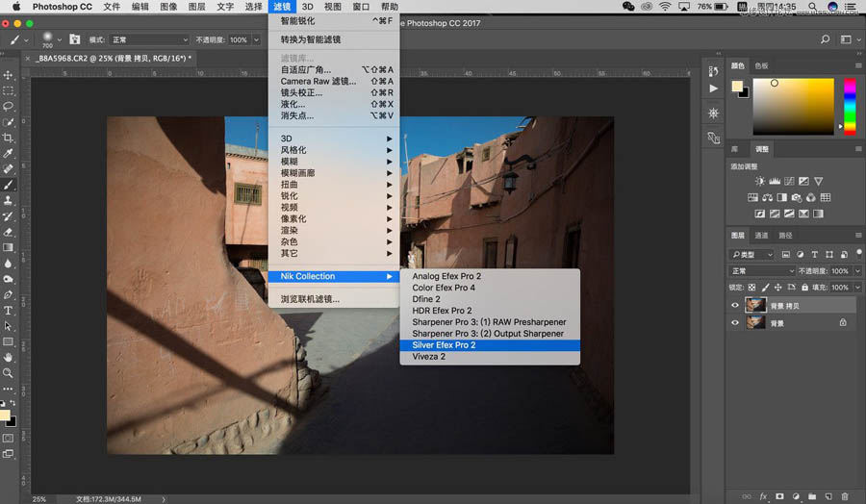The width and height of the screenshot is (866, 504).
Task: Click the Wi-Fi icon in menu bar
Action: coord(665,7)
